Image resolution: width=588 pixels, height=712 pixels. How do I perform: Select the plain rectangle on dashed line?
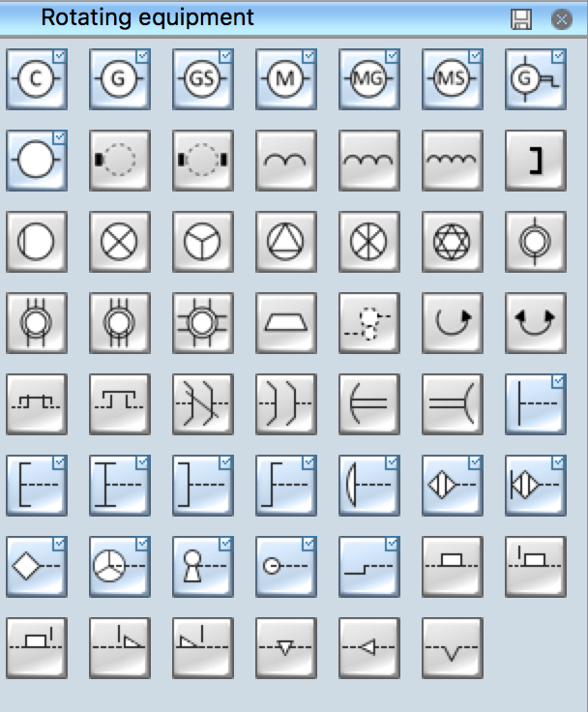453,567
